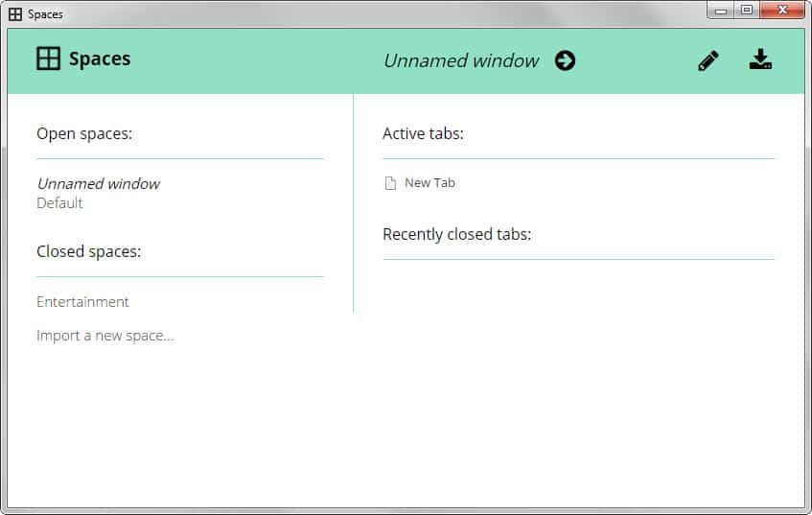Click the Spaces header title text

coord(100,59)
